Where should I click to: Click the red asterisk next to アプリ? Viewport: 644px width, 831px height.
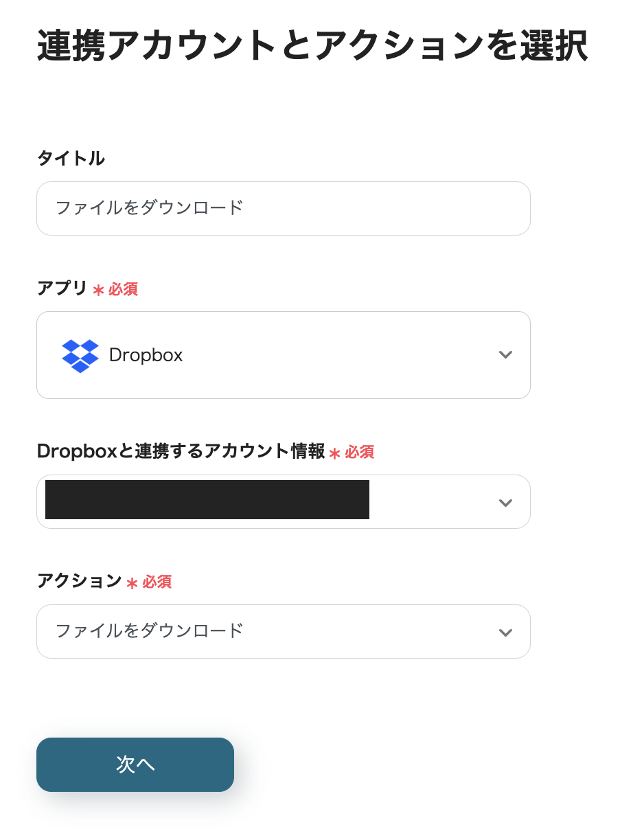[98, 290]
